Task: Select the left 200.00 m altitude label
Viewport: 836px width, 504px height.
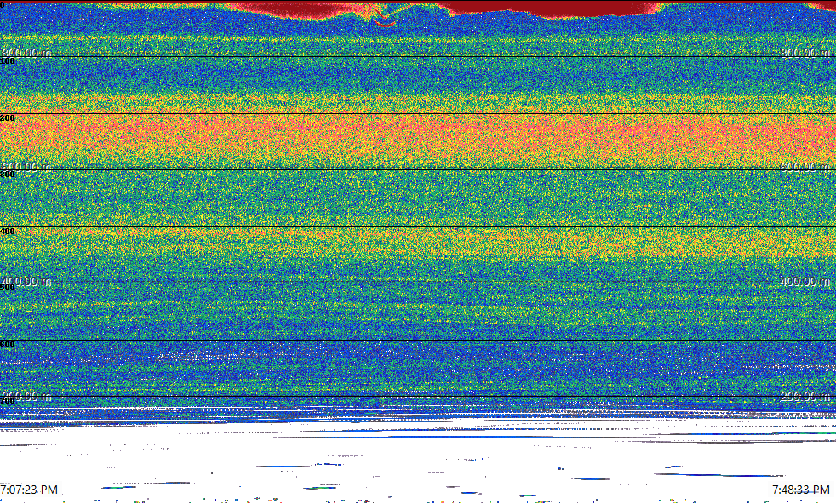Action: pyautogui.click(x=26, y=396)
